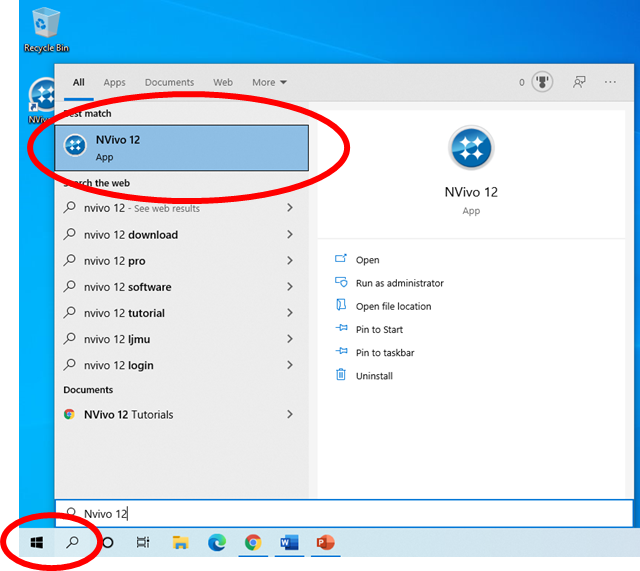Expand the NVivo 12 Tutorials document chevron
The image size is (640, 571).
click(x=290, y=414)
